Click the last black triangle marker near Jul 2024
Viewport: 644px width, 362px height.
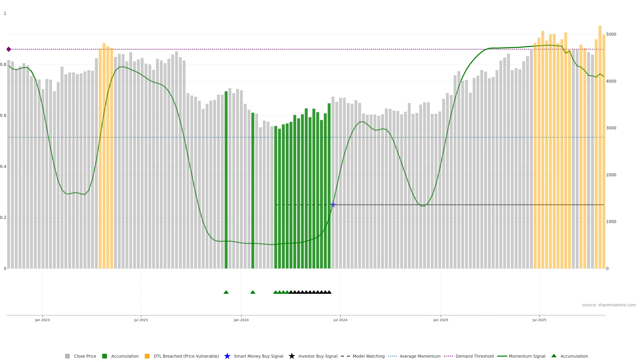tap(329, 292)
